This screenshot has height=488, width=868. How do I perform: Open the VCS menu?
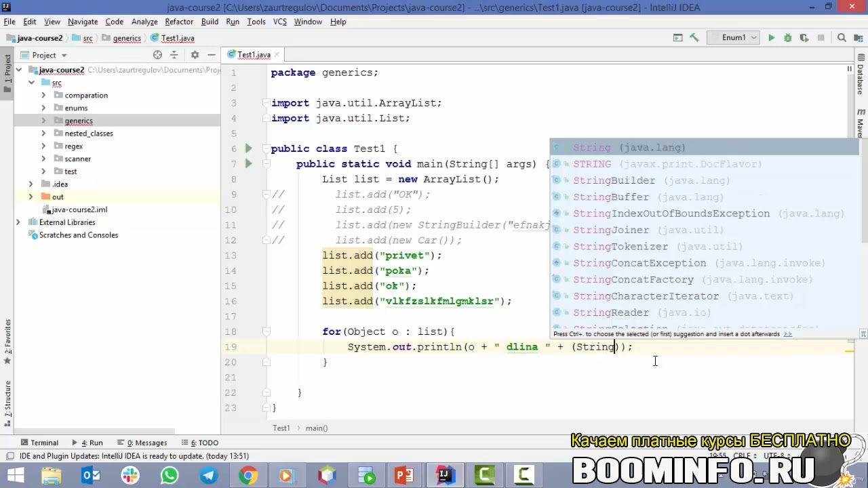coord(280,22)
